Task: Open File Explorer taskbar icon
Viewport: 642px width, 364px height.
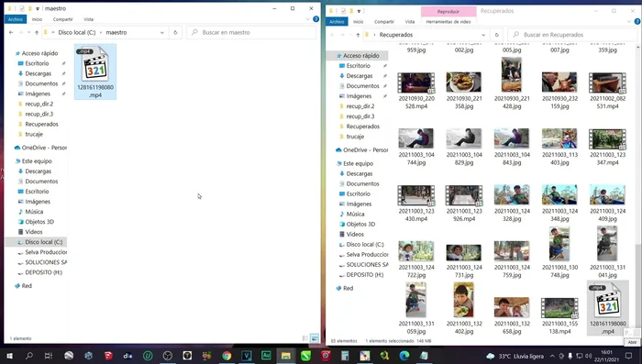Action: [286, 356]
